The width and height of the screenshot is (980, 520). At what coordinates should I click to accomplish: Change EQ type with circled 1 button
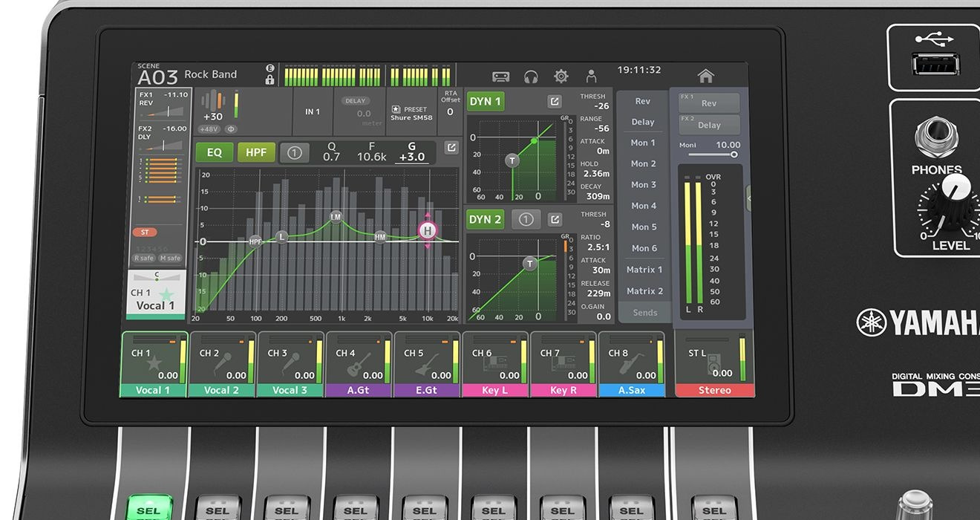coord(295,153)
